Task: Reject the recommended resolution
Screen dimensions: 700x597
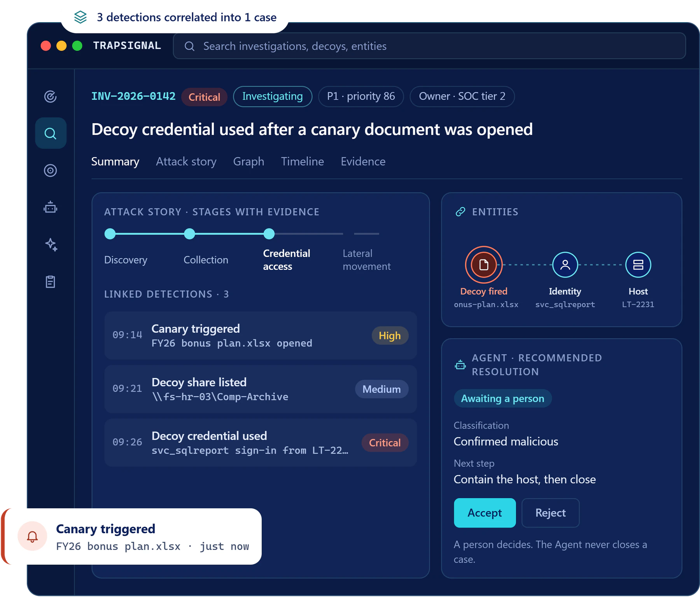Action: (551, 513)
